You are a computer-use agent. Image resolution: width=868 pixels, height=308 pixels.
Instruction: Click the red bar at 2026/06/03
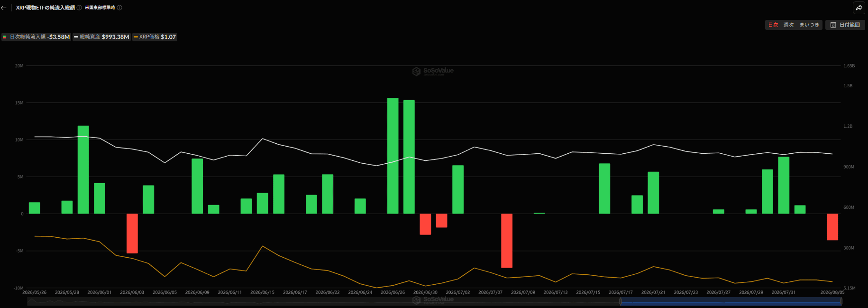point(132,233)
